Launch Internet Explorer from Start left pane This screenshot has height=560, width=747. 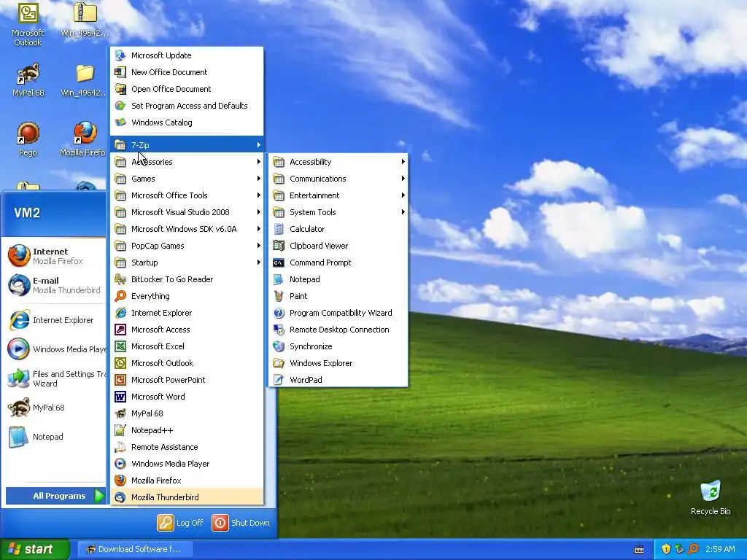click(54, 320)
